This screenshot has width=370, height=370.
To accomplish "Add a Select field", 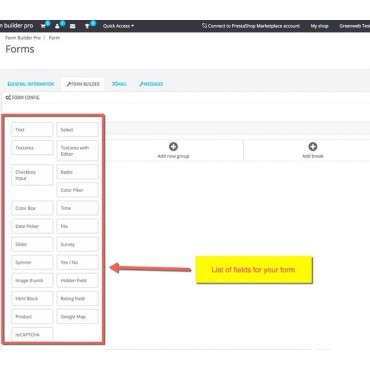I will click(x=77, y=130).
